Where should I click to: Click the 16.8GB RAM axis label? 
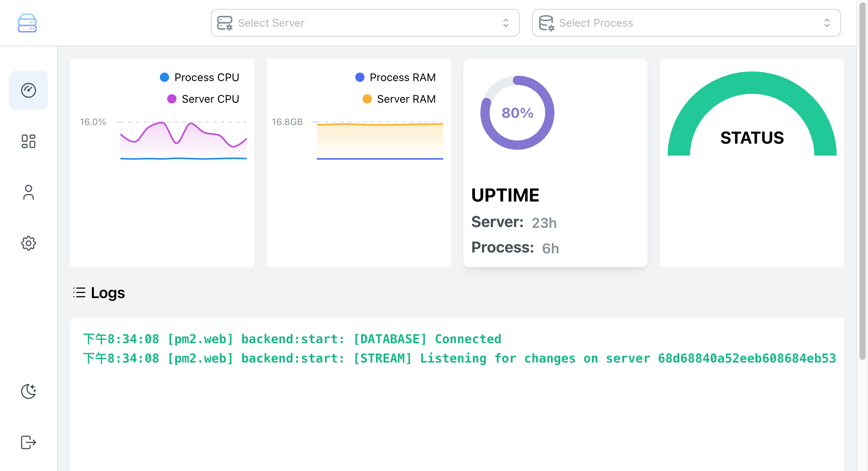click(x=287, y=122)
